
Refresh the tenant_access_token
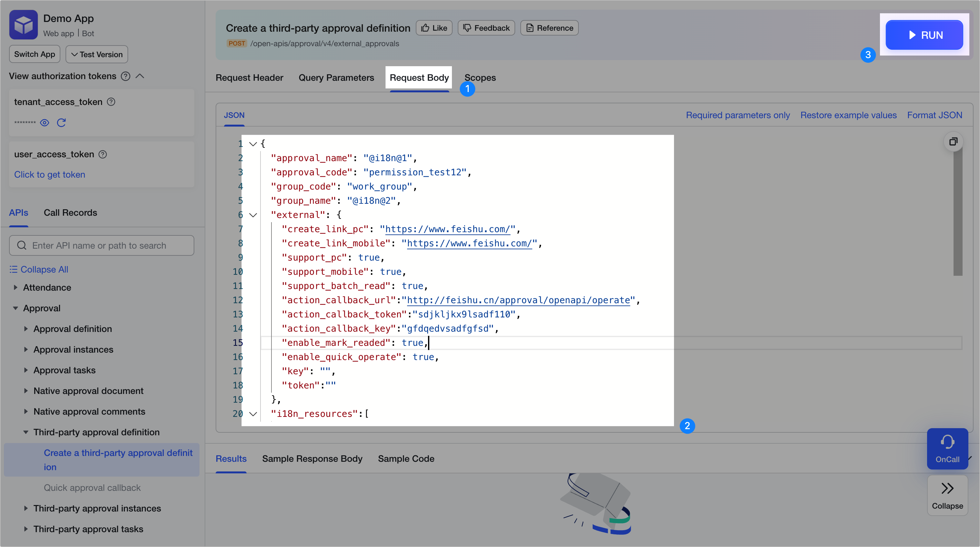(x=61, y=123)
